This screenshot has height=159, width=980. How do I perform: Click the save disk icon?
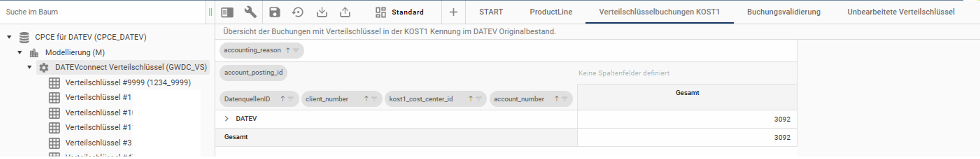click(274, 12)
